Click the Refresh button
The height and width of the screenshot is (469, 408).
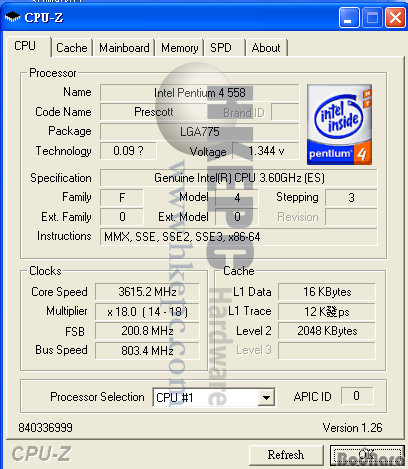coord(286,455)
